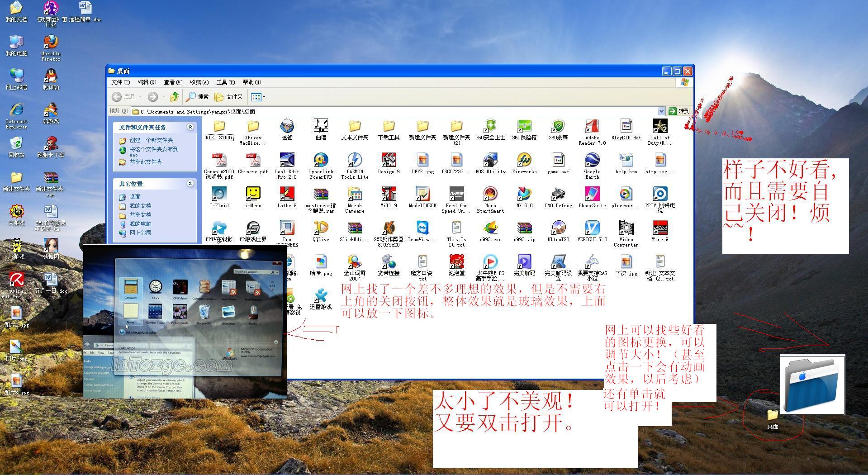Click the 后退 back button

click(x=123, y=96)
